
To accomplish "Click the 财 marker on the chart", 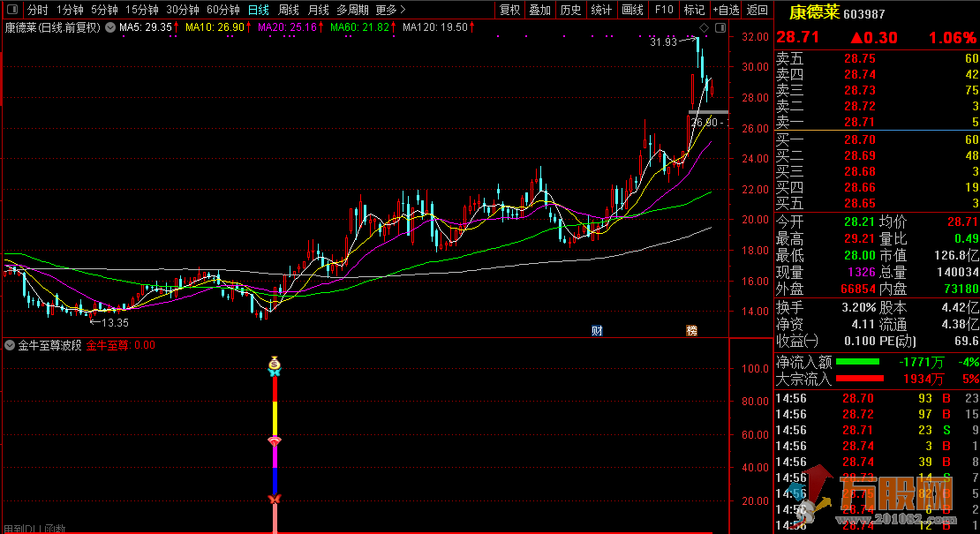I will tap(597, 330).
